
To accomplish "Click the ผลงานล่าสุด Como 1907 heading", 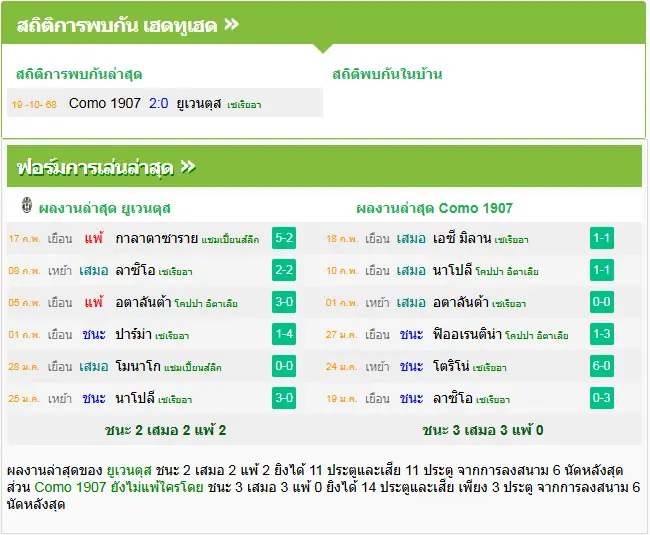I will [434, 208].
